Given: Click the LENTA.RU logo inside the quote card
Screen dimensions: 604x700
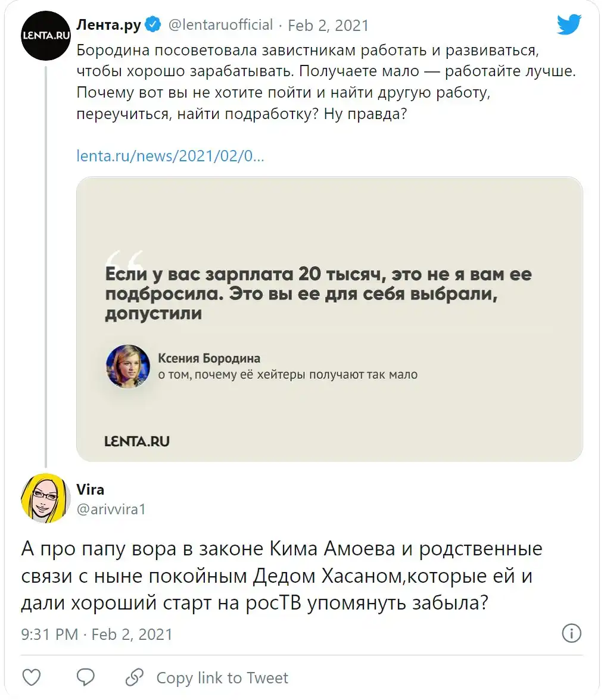Looking at the screenshot, I should [x=137, y=441].
